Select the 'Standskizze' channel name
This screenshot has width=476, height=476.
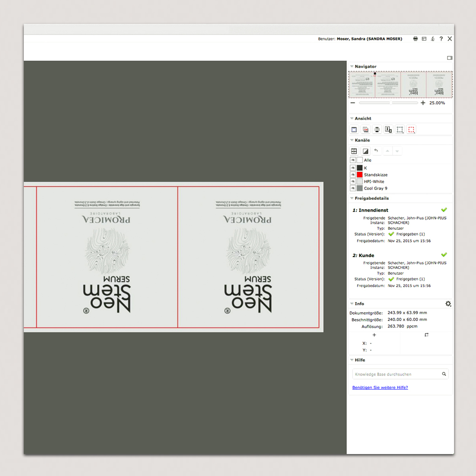376,175
